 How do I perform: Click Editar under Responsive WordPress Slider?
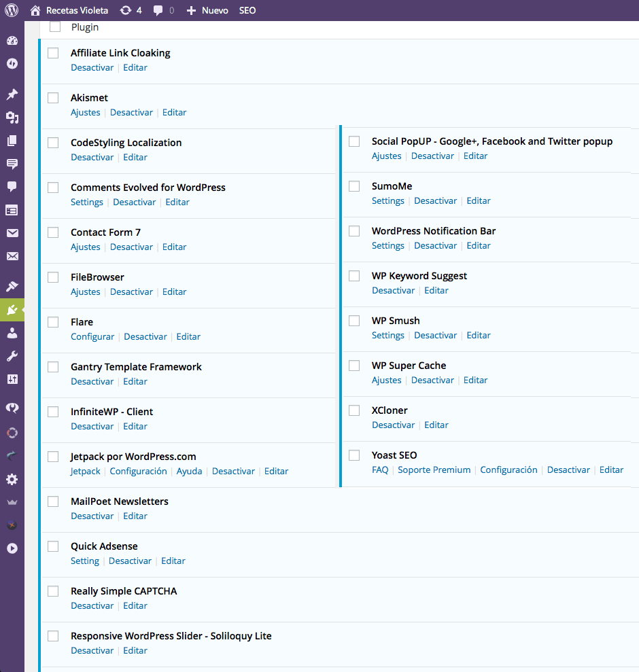135,650
